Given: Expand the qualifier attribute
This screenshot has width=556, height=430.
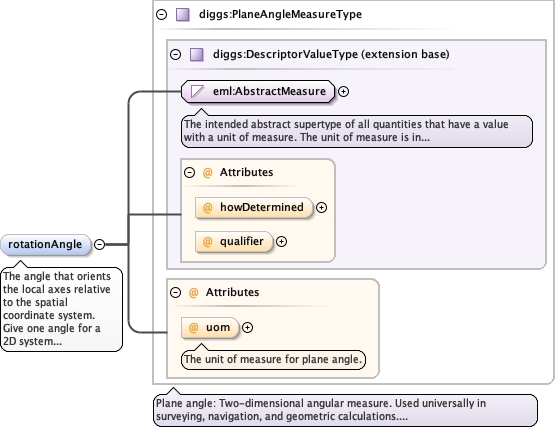Looking at the screenshot, I should click(x=281, y=241).
